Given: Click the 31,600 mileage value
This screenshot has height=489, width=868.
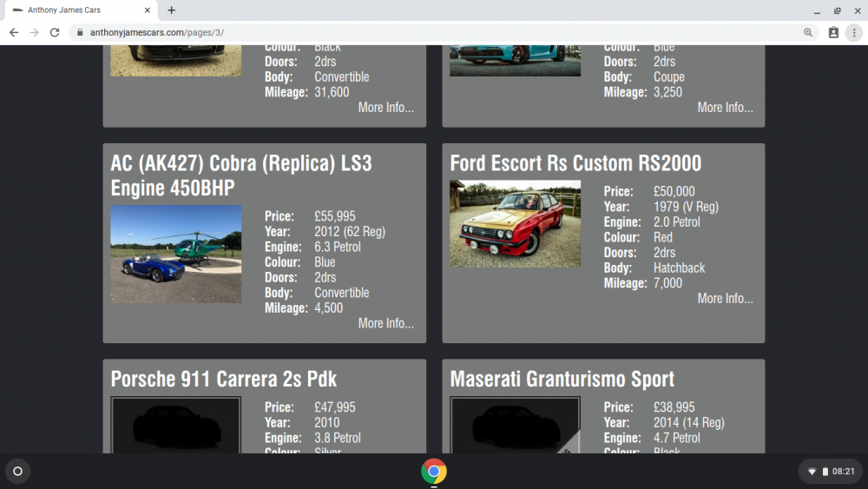Looking at the screenshot, I should tap(332, 92).
